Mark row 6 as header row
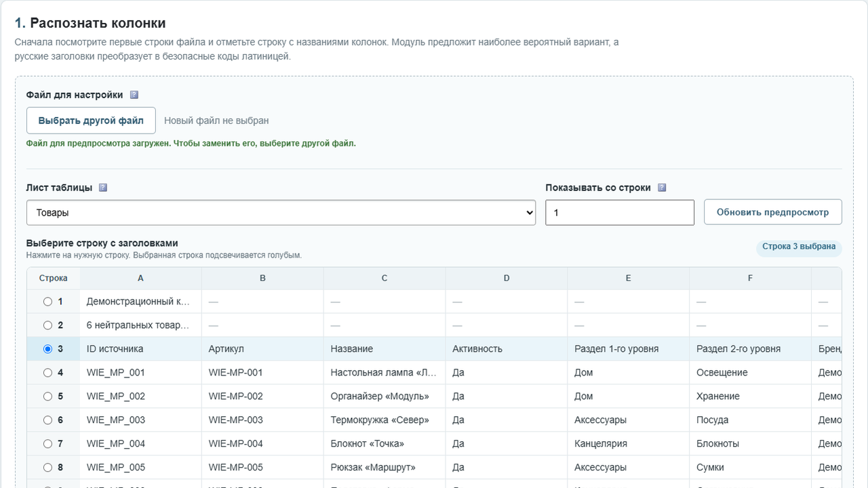868x488 pixels. pos(47,420)
